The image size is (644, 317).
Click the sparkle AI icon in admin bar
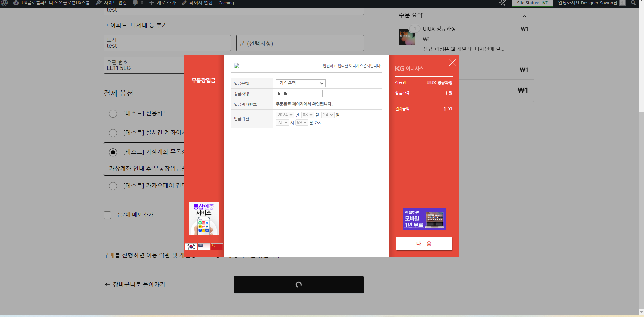503,3
